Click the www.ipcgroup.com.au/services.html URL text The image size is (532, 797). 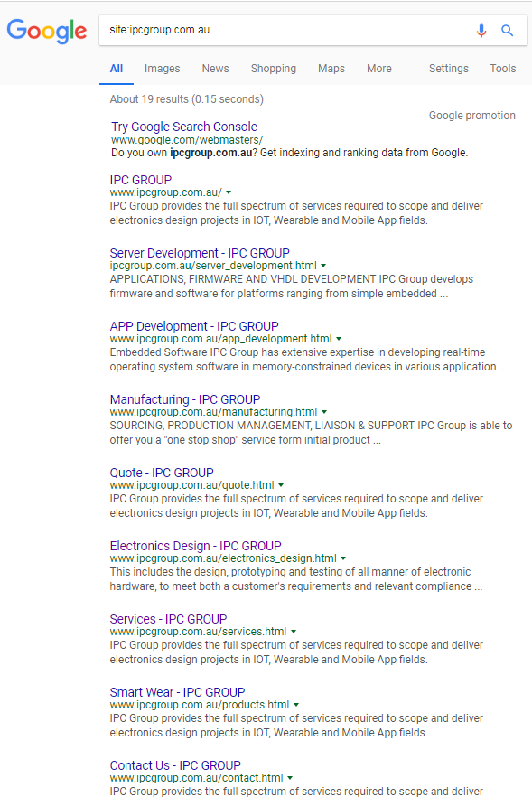click(198, 632)
